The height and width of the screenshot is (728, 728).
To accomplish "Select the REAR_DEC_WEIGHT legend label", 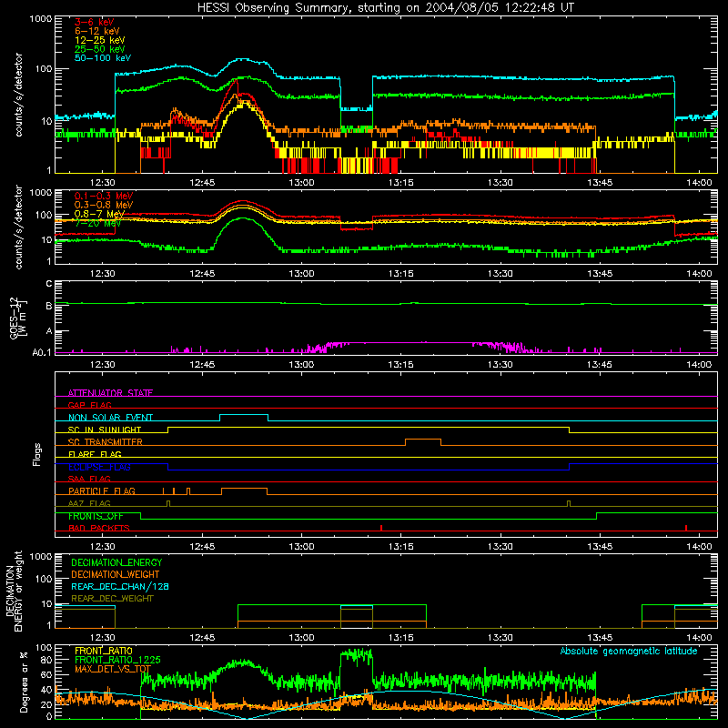I will (112, 599).
